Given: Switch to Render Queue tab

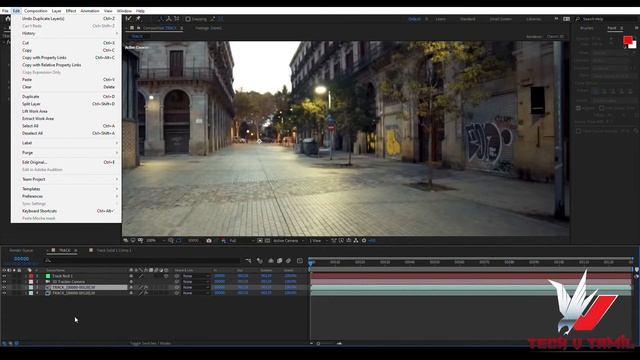Looking at the screenshot, I should coord(21,250).
